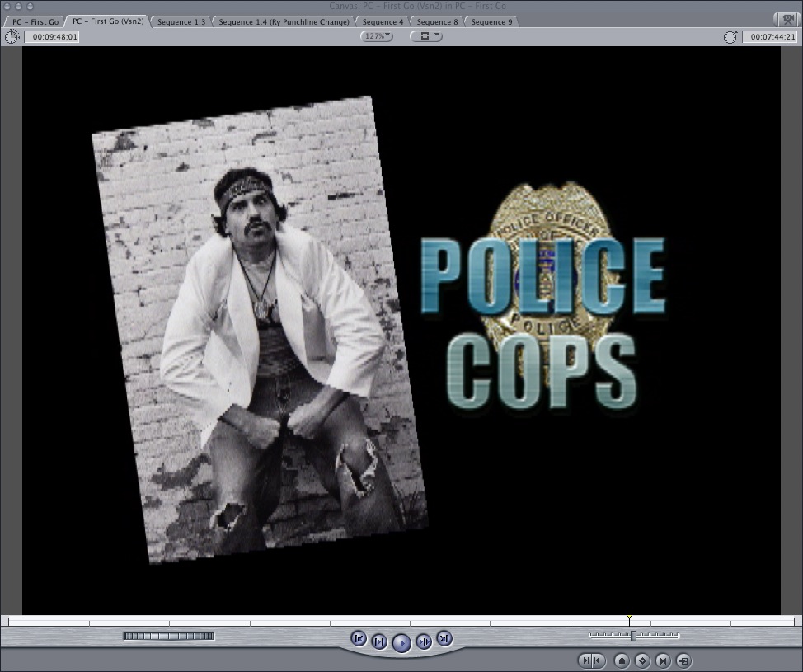Click the Mark Out button
Viewport: 803px width, 672px height.
pos(597,660)
